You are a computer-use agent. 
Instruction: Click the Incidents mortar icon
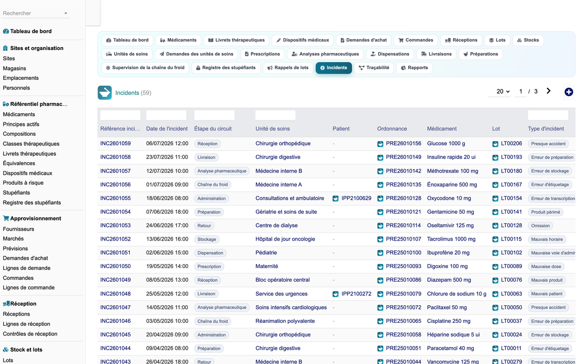104,93
